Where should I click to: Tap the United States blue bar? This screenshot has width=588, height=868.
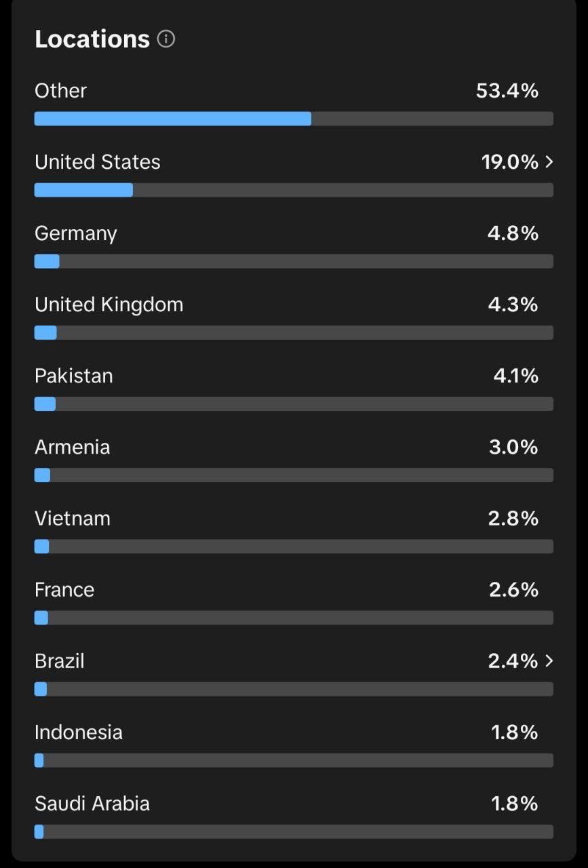coord(83,190)
